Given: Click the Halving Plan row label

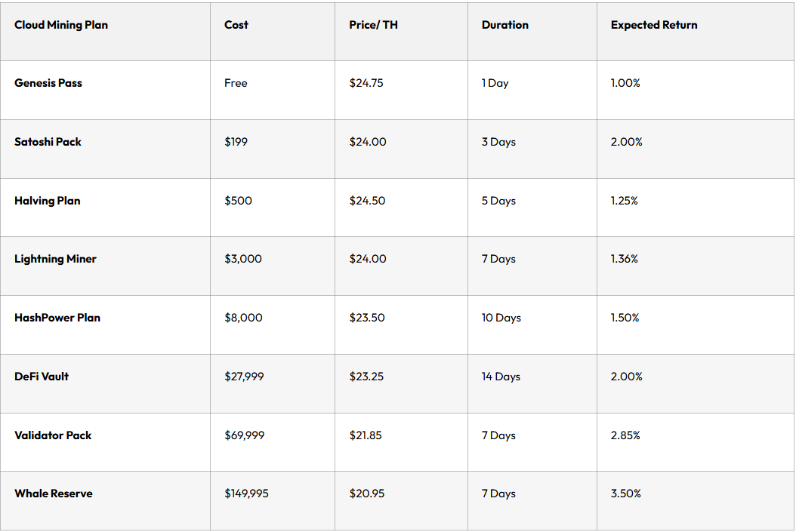Looking at the screenshot, I should pos(47,201).
